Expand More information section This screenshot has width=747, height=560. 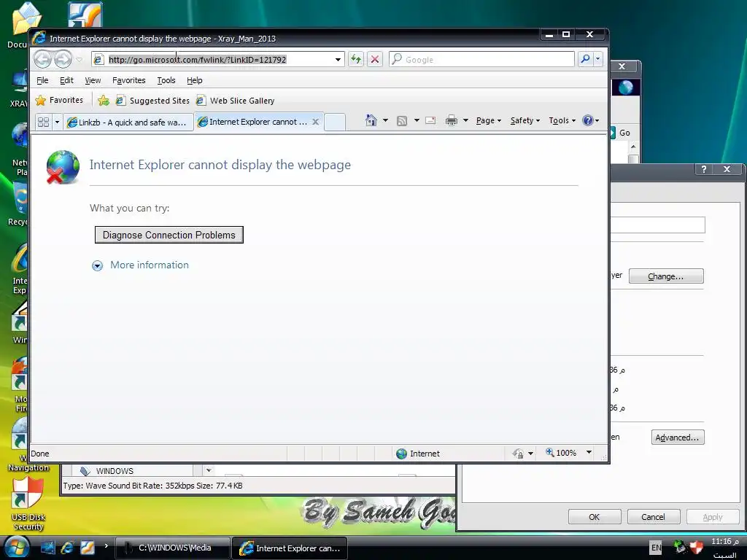[141, 265]
